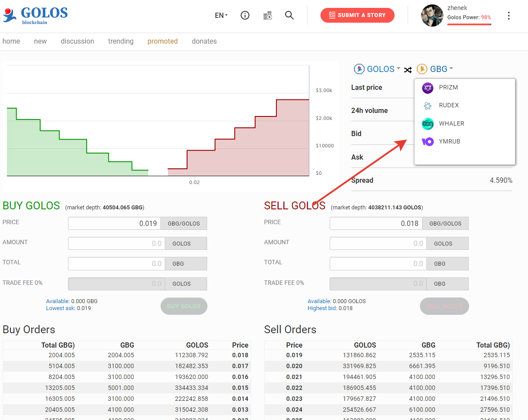This screenshot has width=528, height=420.
Task: Click sell order row priced 0.023
Action: (388, 399)
